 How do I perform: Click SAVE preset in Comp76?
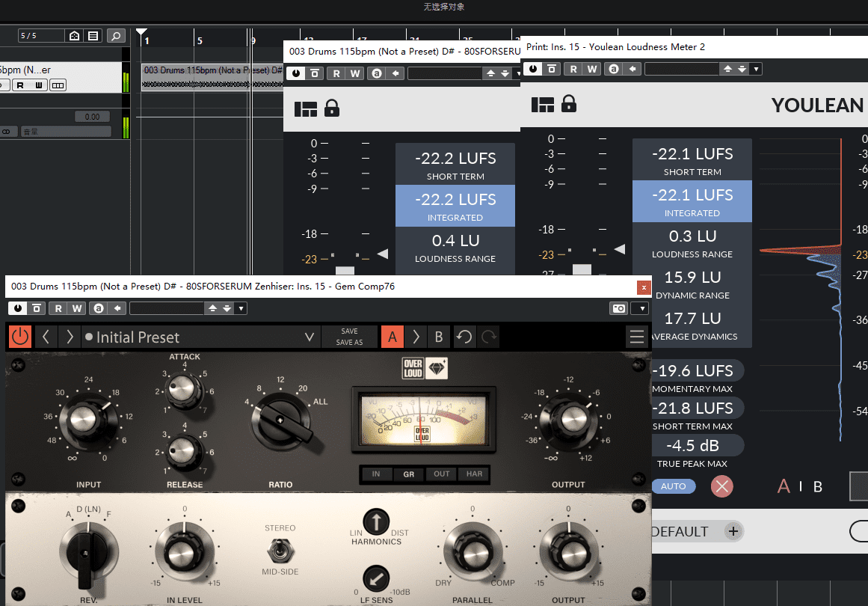click(349, 331)
